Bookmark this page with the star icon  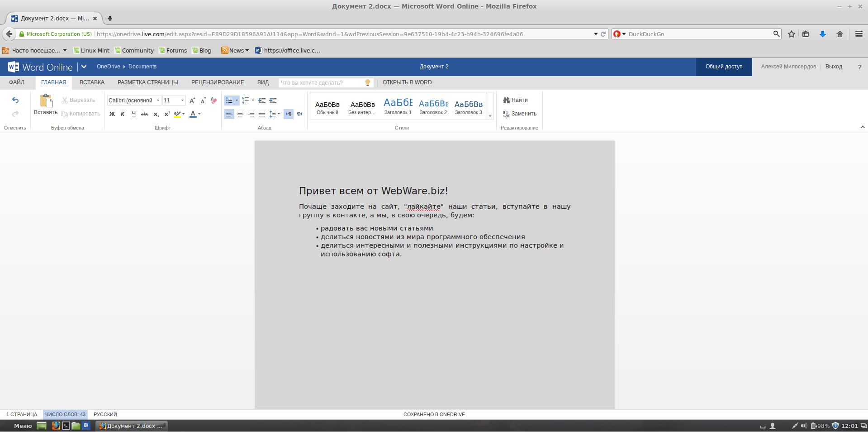pos(792,34)
